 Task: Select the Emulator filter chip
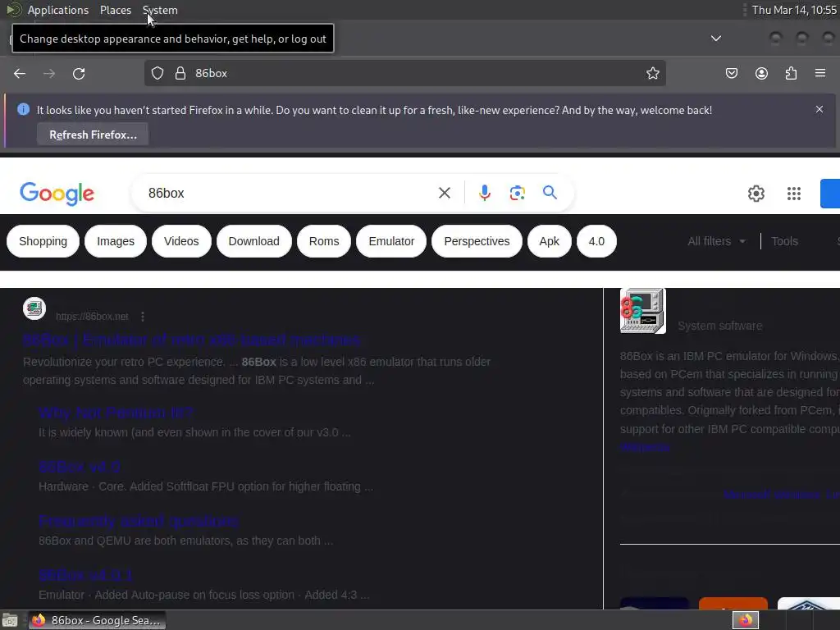(391, 241)
